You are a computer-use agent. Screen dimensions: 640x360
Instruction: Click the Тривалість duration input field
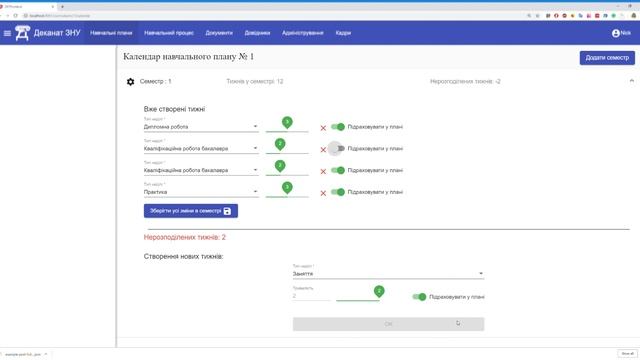point(311,296)
